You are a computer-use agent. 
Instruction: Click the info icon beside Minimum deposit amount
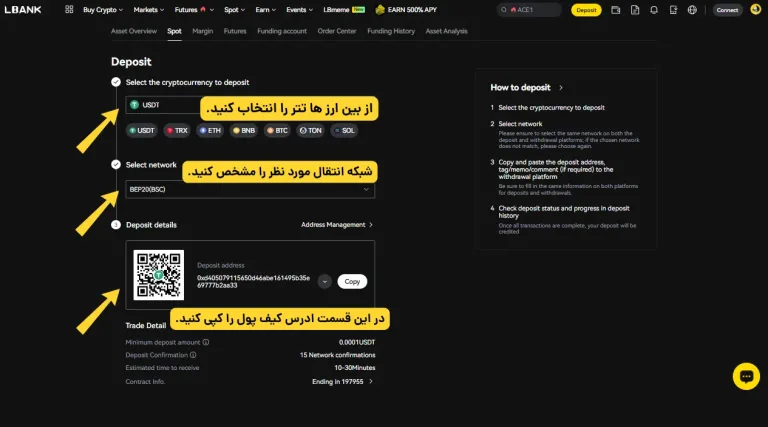pos(206,342)
